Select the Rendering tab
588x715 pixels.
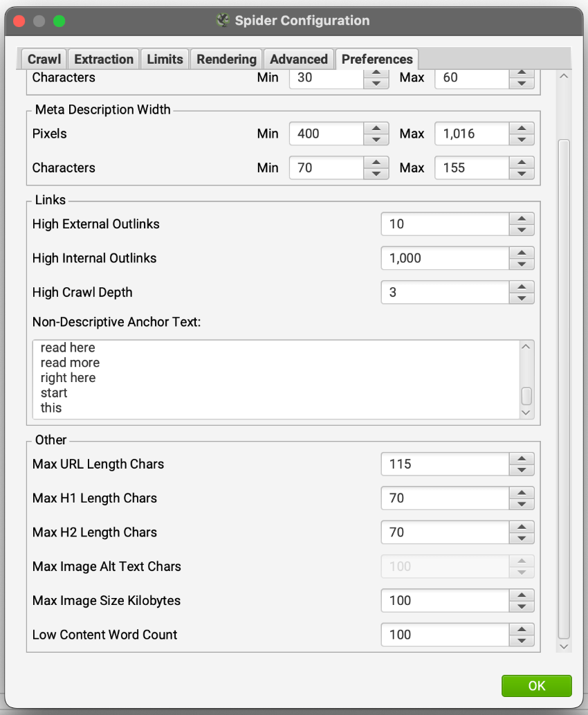tap(226, 60)
